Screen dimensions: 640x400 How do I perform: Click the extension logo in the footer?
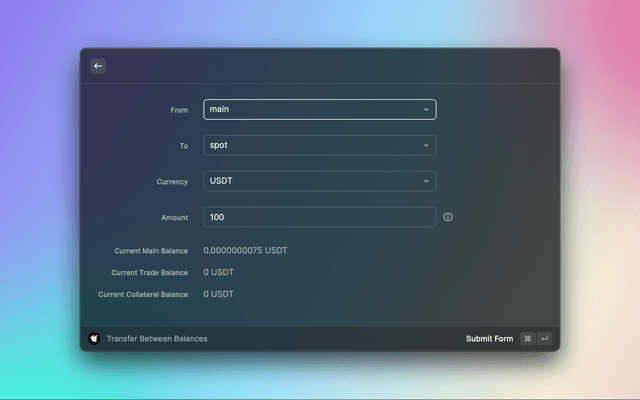94,339
